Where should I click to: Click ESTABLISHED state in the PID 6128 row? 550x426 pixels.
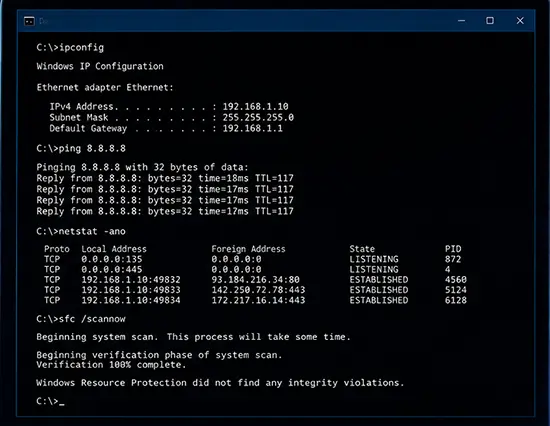coord(379,300)
